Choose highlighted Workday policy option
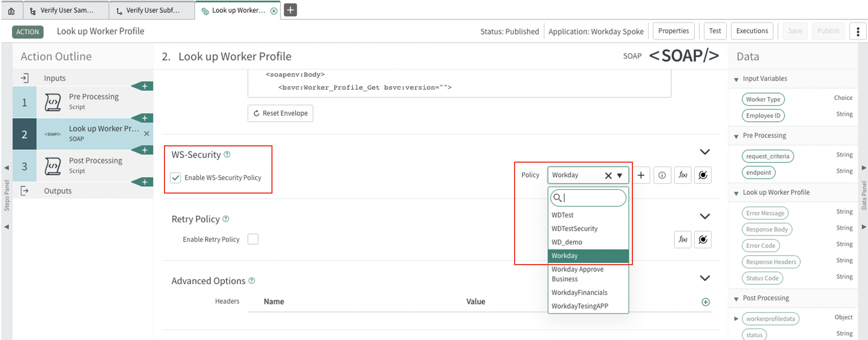Screen dimensions: 868x340 pyautogui.click(x=588, y=256)
